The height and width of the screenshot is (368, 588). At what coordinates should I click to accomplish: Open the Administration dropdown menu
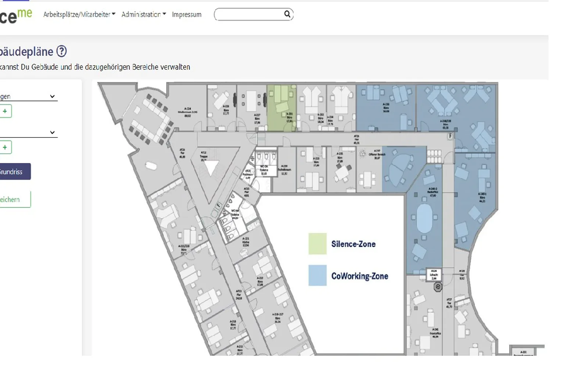[144, 14]
